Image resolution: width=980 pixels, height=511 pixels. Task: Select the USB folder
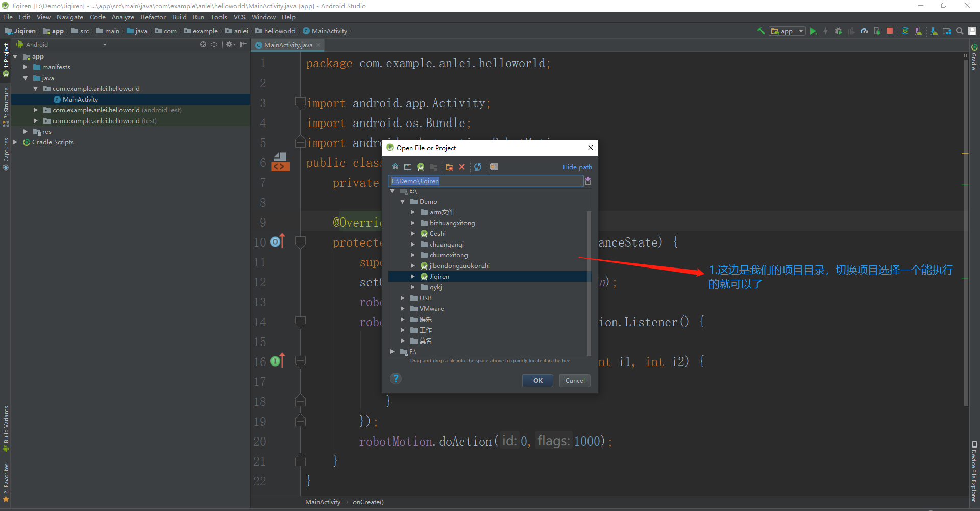(425, 298)
